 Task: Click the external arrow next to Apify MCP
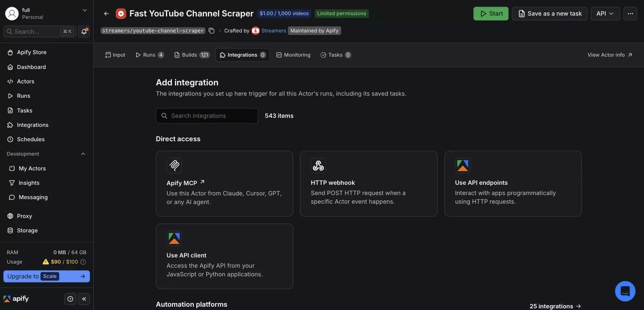(x=202, y=182)
